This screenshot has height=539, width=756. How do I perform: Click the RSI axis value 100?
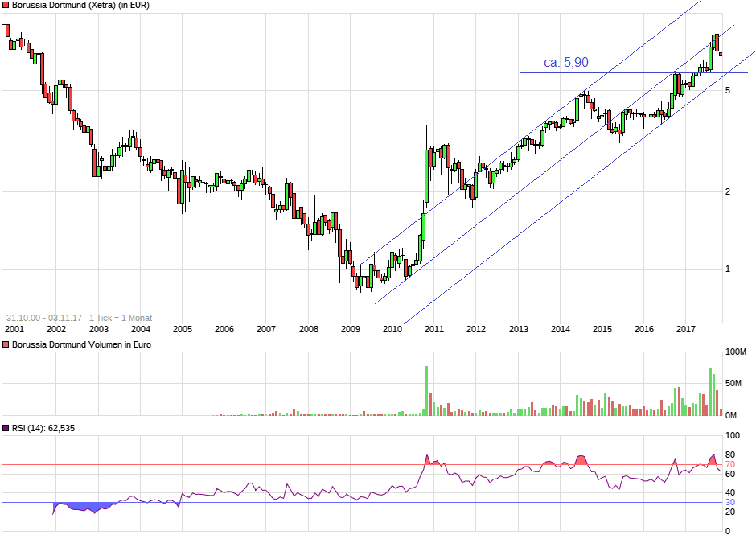(733, 435)
